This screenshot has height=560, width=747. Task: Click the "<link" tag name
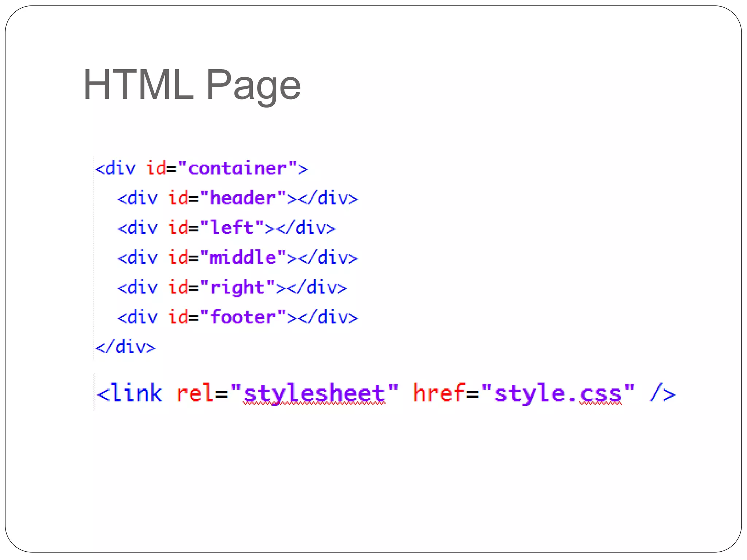130,394
